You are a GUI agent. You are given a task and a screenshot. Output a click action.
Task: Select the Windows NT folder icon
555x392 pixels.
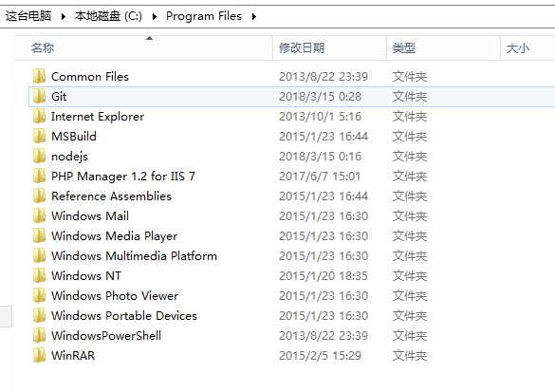pos(39,275)
